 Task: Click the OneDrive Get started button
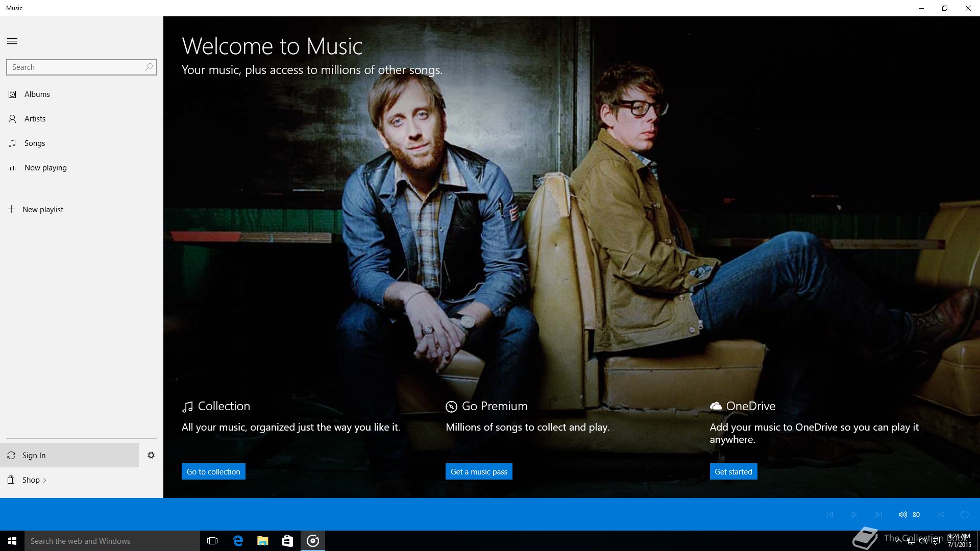click(x=733, y=471)
